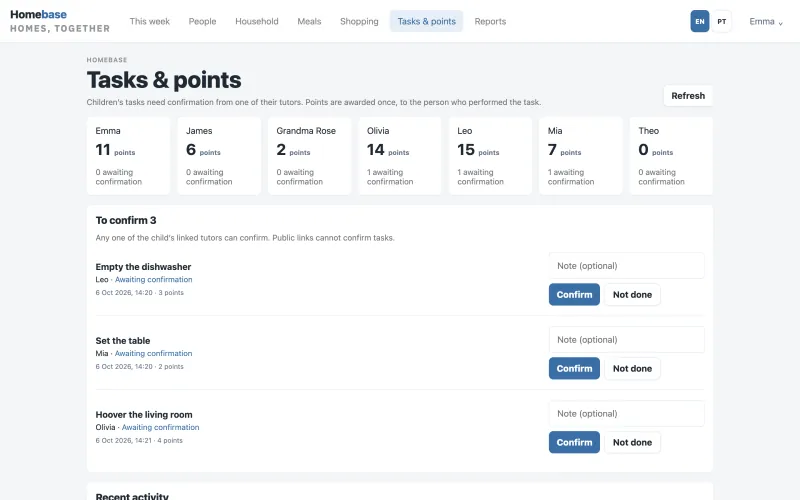Switch language to EN
Image resolution: width=800 pixels, height=500 pixels.
[699, 21]
